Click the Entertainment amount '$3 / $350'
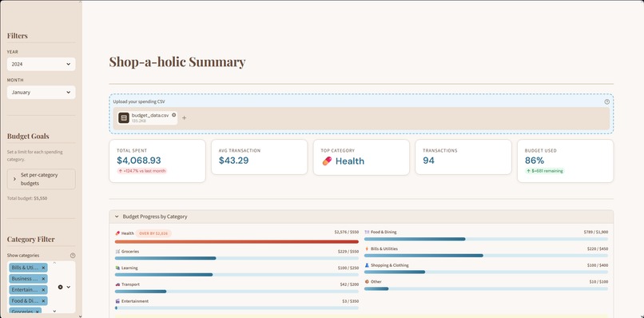 (350, 301)
